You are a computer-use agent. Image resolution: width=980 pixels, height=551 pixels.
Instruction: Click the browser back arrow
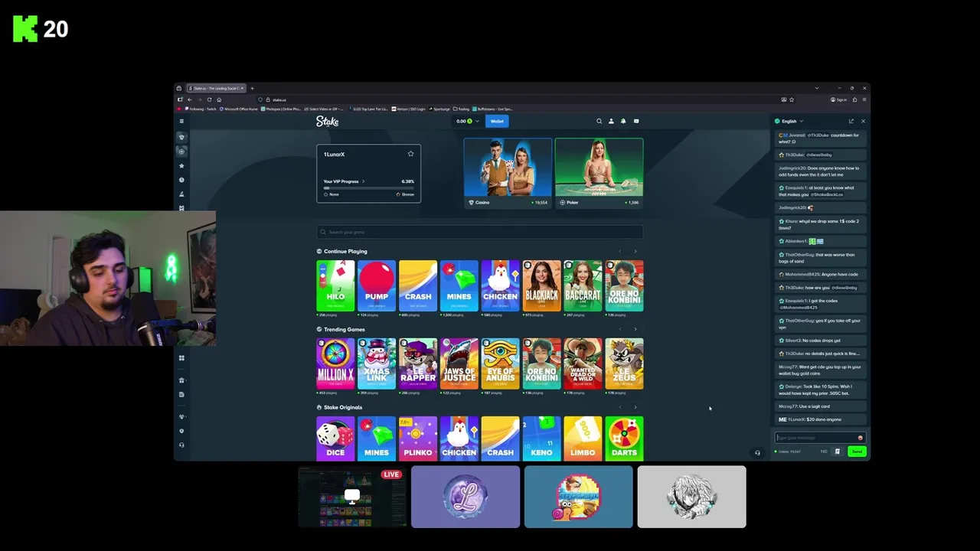click(x=190, y=99)
